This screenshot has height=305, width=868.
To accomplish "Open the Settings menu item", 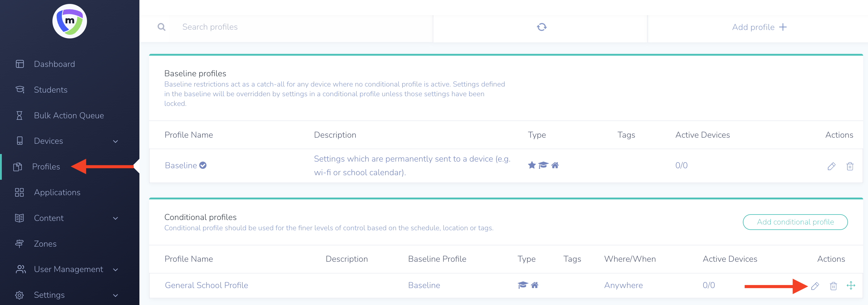I will tap(49, 295).
